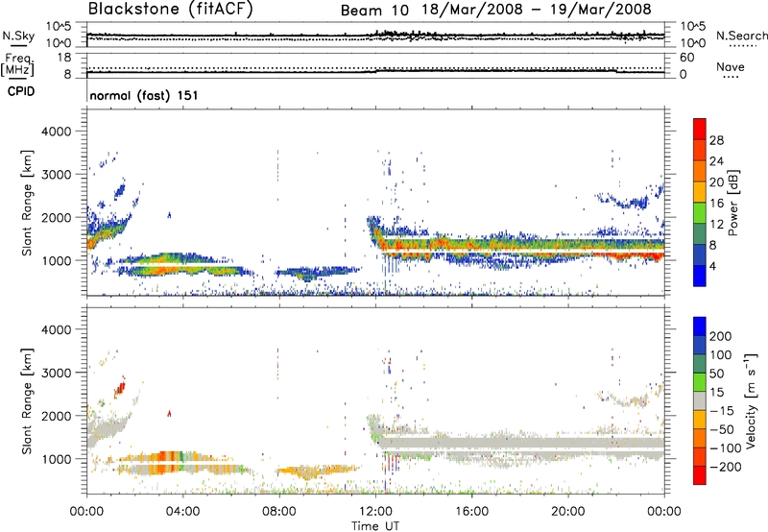
Task: Click the '4000' tick in the power panel
Action: pyautogui.click(x=56, y=132)
